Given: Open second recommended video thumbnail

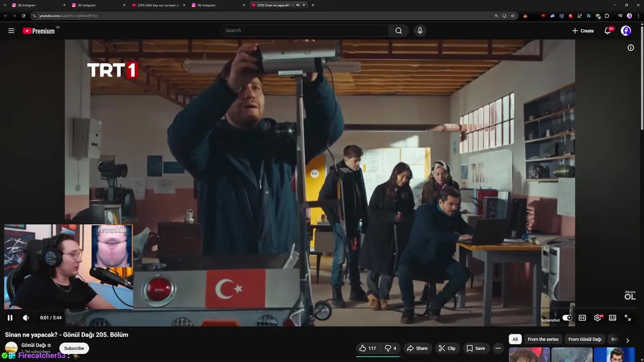Looking at the screenshot, I should (x=572, y=355).
